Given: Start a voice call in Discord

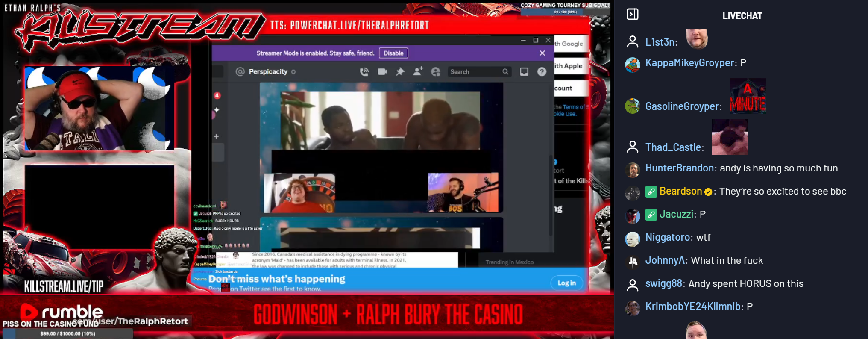Looking at the screenshot, I should tap(364, 72).
